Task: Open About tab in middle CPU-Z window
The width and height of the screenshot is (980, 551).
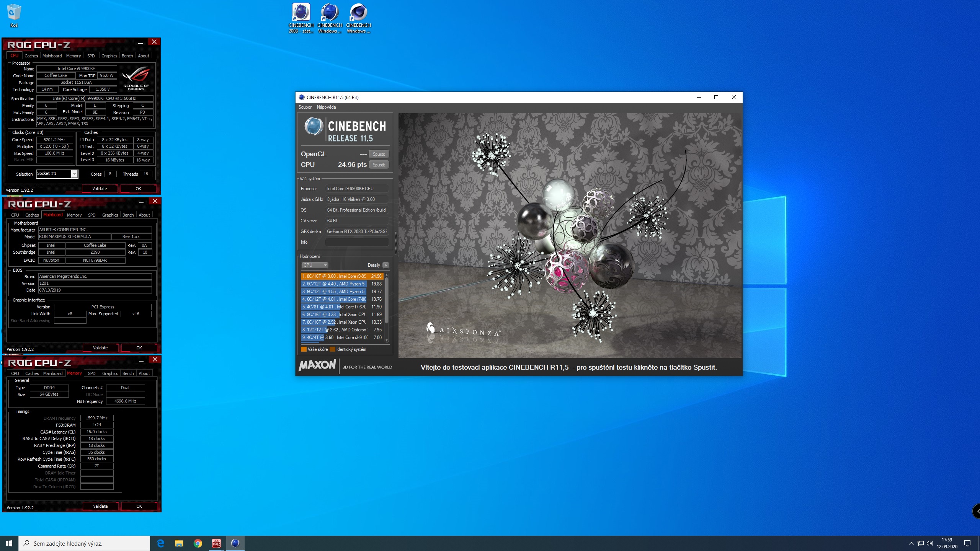Action: (x=144, y=215)
